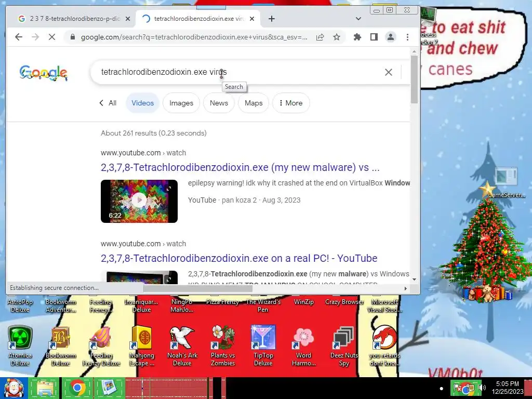Select the Plants vs Zombies desktop icon
The height and width of the screenshot is (399, 532).
(222, 345)
